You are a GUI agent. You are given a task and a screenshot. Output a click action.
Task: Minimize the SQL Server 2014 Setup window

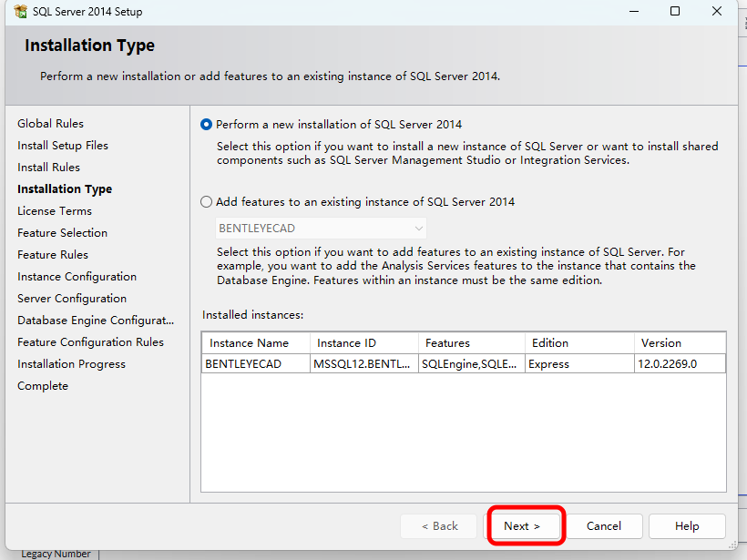click(x=632, y=12)
